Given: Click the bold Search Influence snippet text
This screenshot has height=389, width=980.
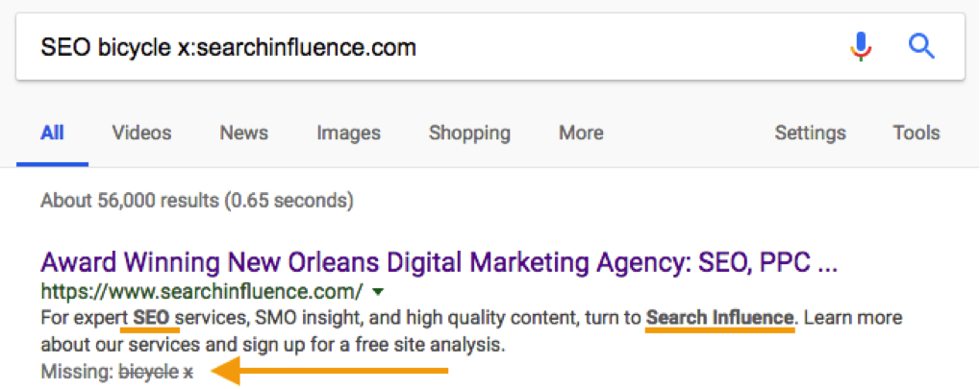Looking at the screenshot, I should click(x=720, y=317).
